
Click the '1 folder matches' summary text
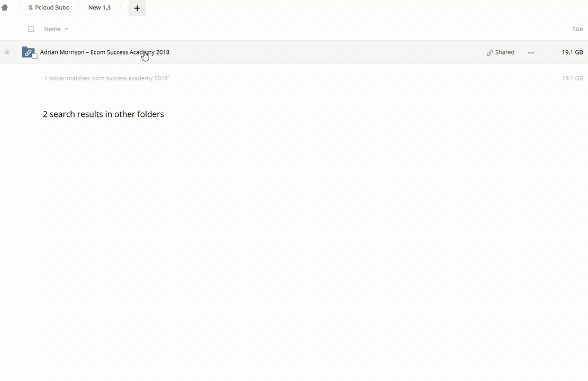pyautogui.click(x=106, y=78)
